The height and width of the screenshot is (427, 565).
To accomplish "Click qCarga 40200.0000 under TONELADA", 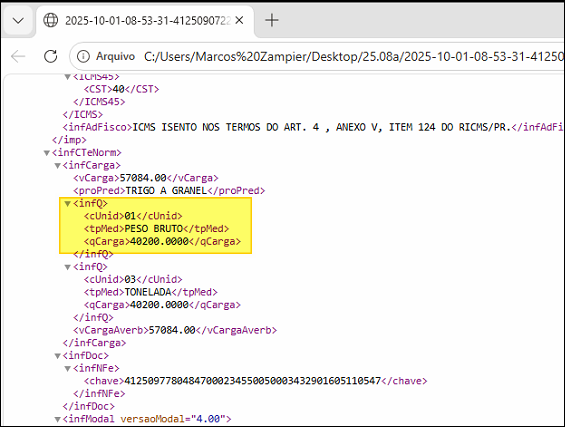I will [159, 304].
